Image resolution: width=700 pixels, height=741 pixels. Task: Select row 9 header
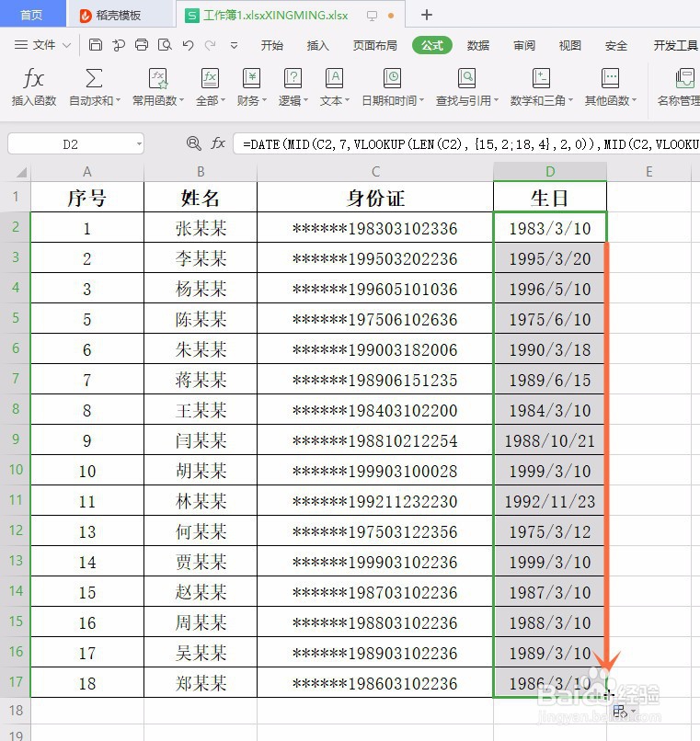[16, 439]
